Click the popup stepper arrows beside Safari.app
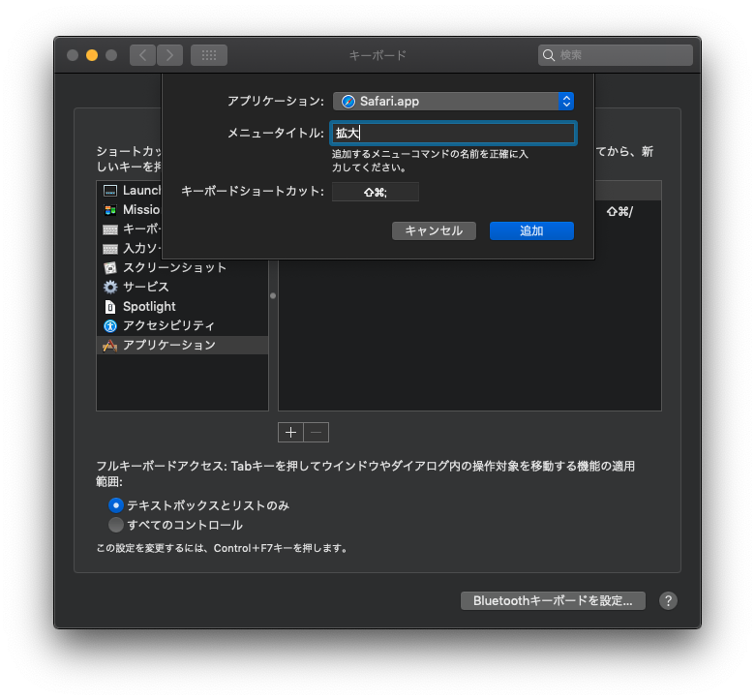The width and height of the screenshot is (755, 700). (566, 102)
